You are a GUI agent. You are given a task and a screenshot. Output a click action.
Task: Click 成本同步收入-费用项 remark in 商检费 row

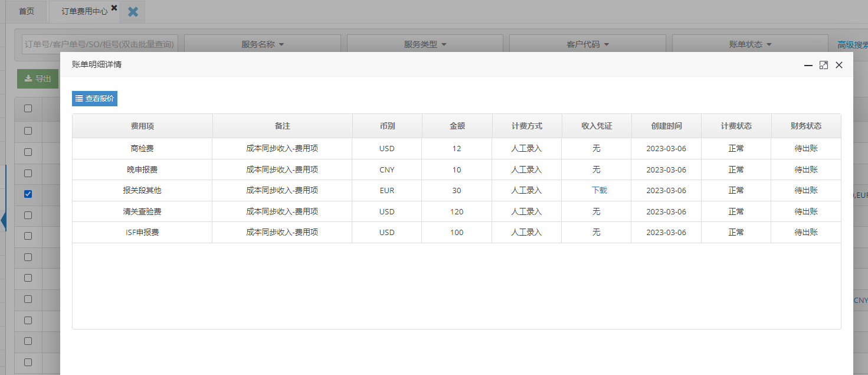282,148
